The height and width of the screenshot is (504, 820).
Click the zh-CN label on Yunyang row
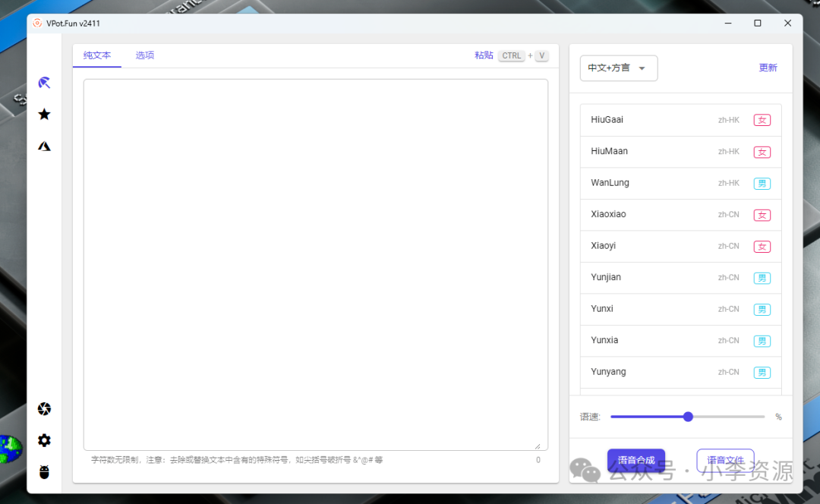[728, 372]
